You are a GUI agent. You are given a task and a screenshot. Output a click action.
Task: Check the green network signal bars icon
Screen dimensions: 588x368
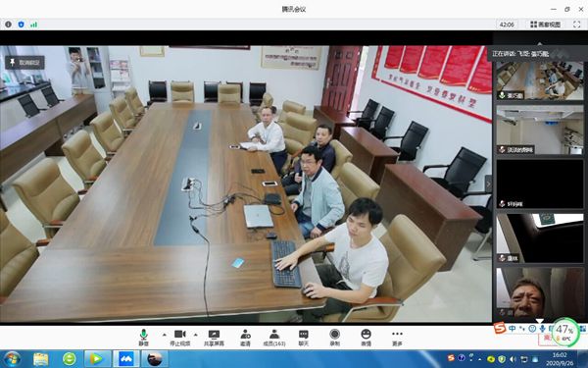coord(33,25)
